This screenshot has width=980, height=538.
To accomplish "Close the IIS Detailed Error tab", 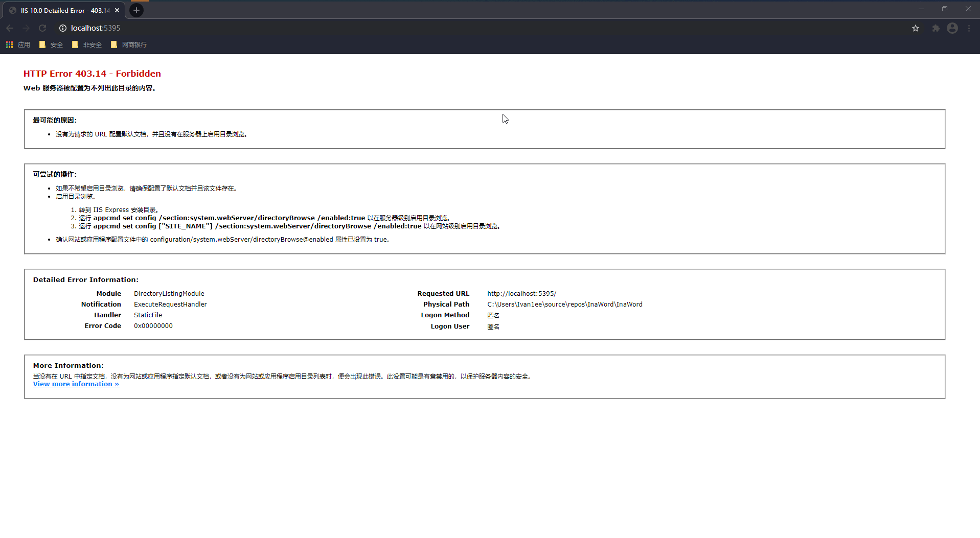I will click(117, 10).
